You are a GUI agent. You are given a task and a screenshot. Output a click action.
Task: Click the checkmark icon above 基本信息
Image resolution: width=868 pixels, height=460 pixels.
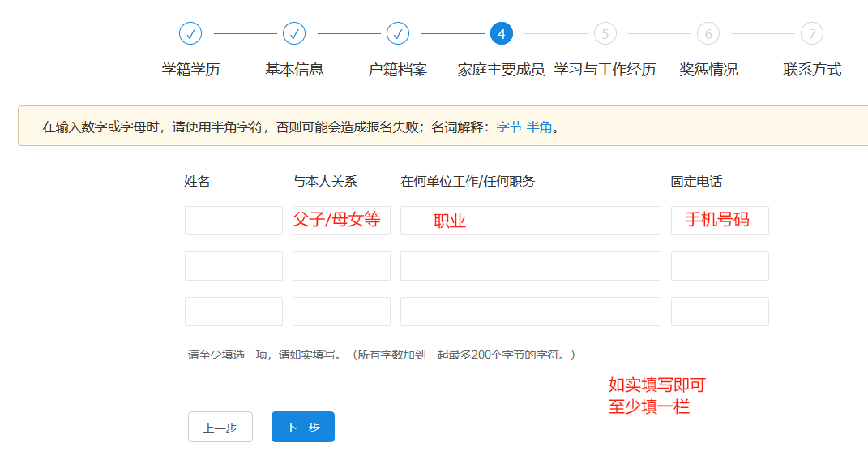click(x=294, y=34)
